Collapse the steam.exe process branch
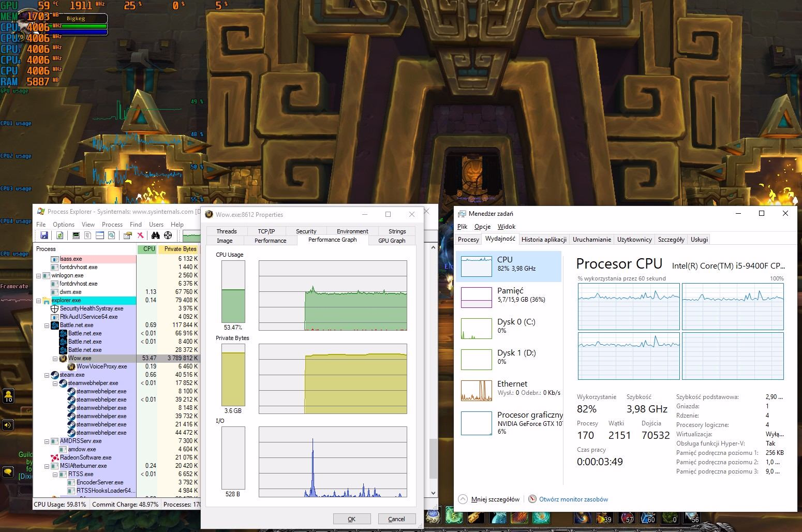The width and height of the screenshot is (802, 532). pyautogui.click(x=47, y=375)
